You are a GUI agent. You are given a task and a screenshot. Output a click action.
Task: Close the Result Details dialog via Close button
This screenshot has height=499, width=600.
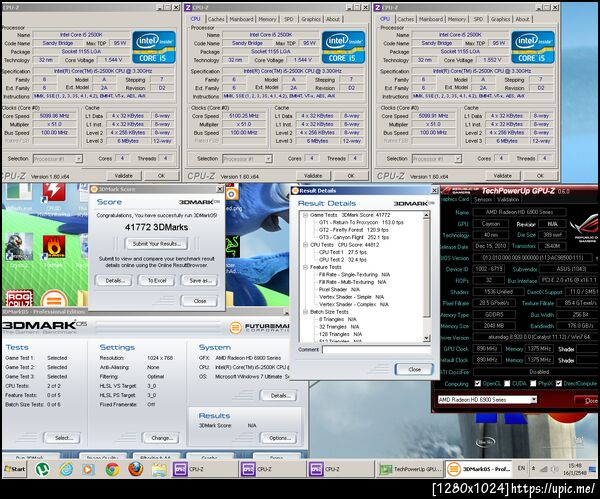coord(414,369)
